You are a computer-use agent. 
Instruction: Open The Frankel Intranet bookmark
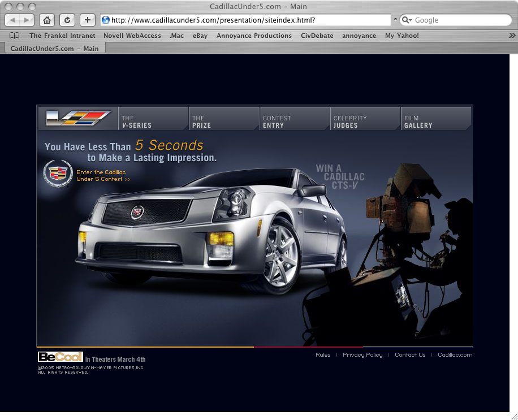62,36
